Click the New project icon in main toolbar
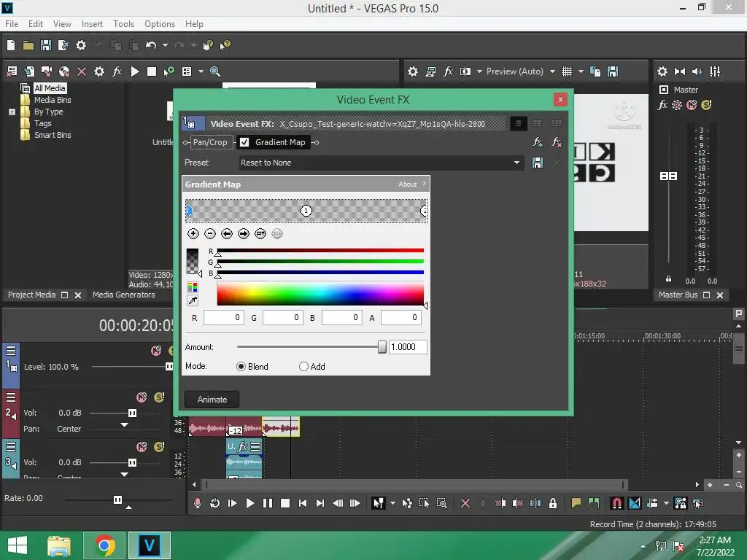The image size is (747, 560). (11, 45)
